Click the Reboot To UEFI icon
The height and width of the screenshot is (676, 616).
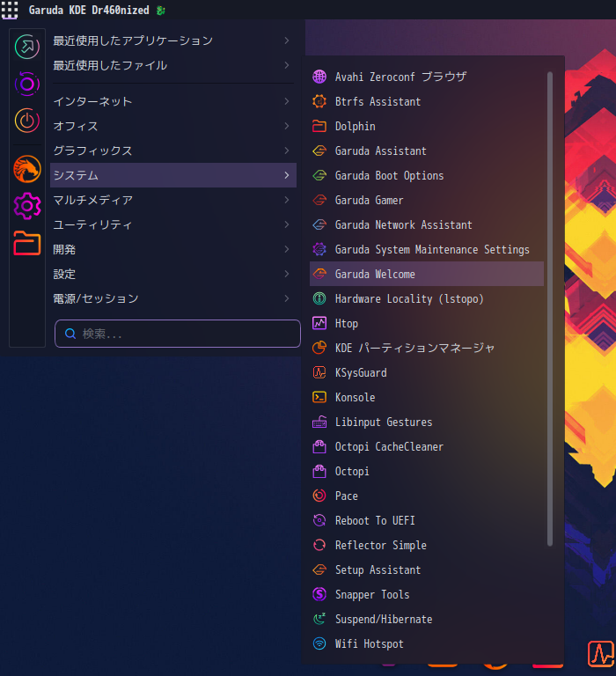pyautogui.click(x=319, y=520)
